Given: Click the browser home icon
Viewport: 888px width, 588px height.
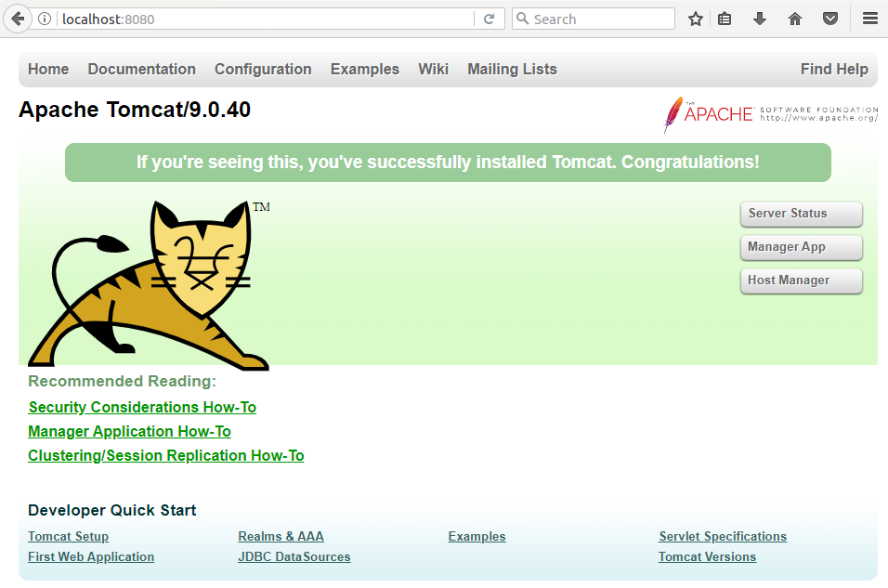Looking at the screenshot, I should click(x=794, y=18).
